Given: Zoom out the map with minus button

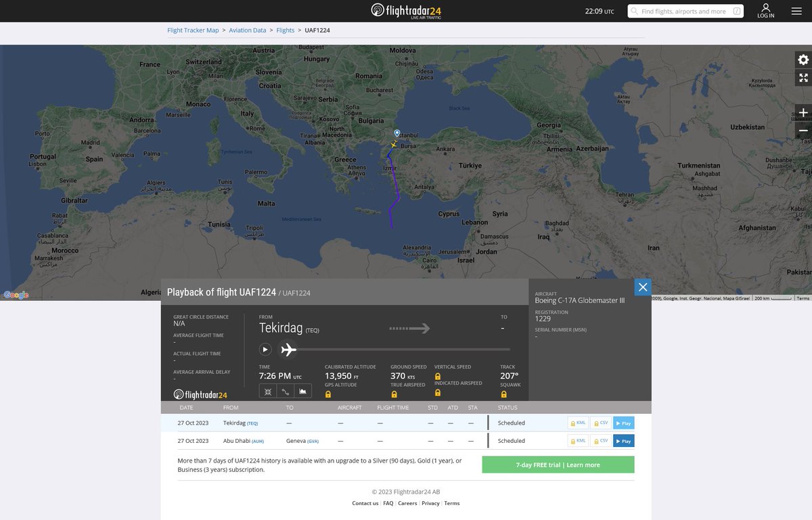Looking at the screenshot, I should tap(803, 131).
